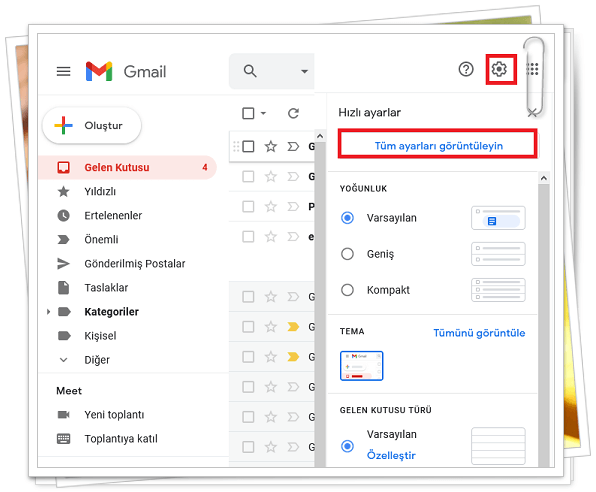Star the third email row
This screenshot has height=492, width=596.
click(x=271, y=206)
